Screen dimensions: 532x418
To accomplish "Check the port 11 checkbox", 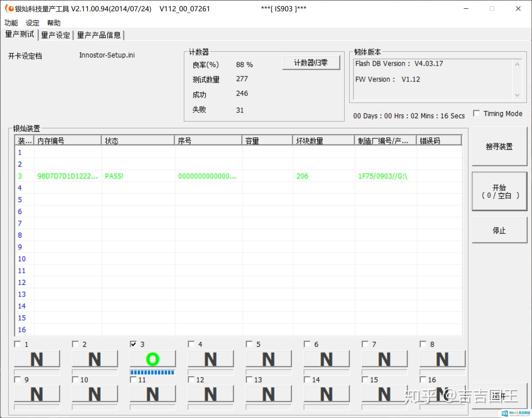I will tap(134, 380).
